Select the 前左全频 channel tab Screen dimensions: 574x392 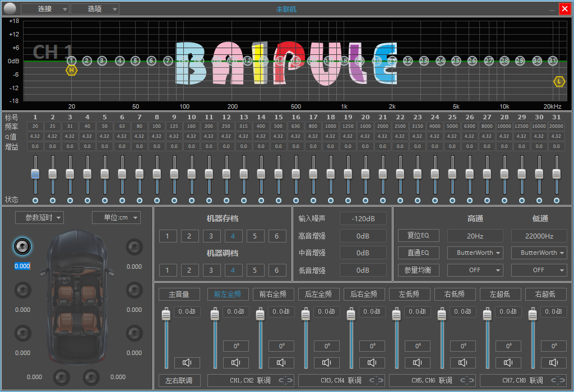[x=228, y=294]
